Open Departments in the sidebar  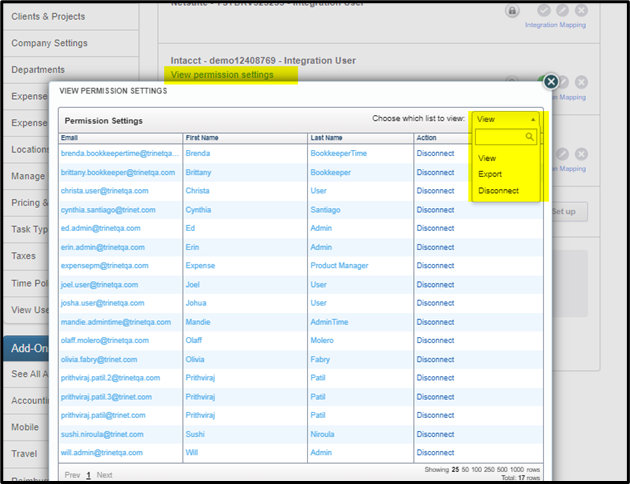38,70
